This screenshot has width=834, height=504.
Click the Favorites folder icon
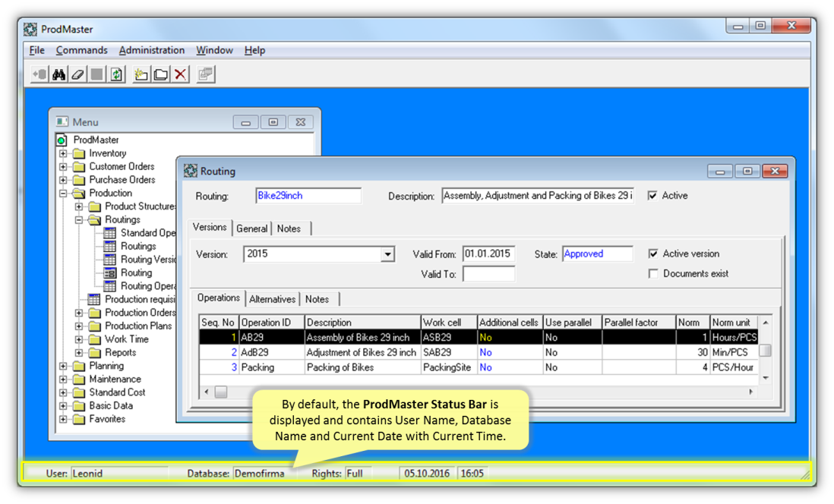pyautogui.click(x=79, y=419)
